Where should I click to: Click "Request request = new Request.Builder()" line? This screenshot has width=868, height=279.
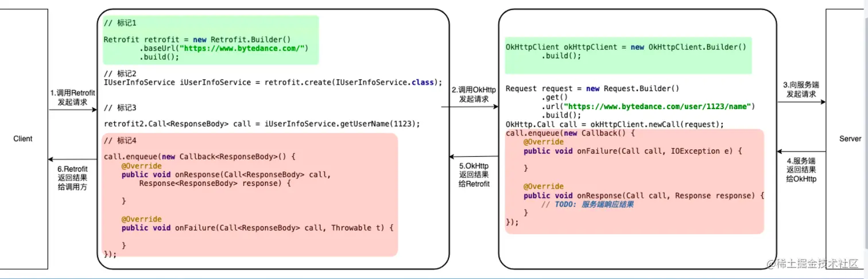pyautogui.click(x=592, y=89)
